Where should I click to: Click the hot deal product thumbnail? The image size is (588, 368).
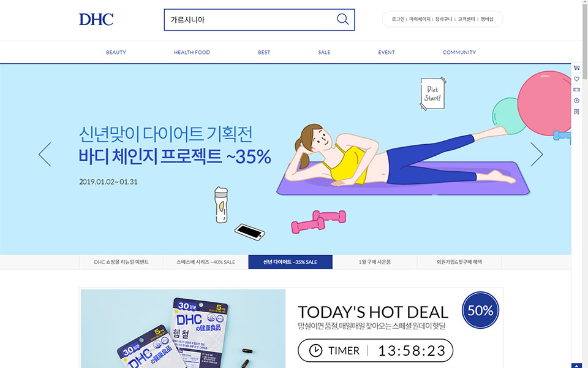[183, 329]
